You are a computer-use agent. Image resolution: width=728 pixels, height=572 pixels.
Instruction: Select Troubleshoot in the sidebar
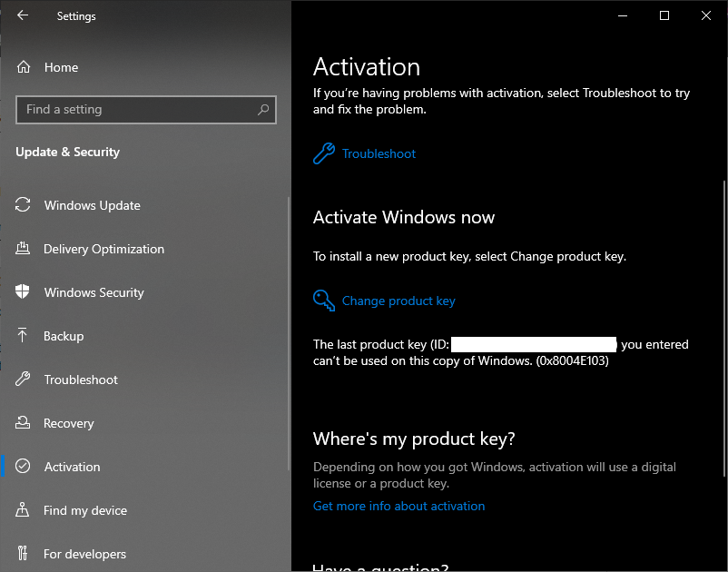[x=82, y=380]
